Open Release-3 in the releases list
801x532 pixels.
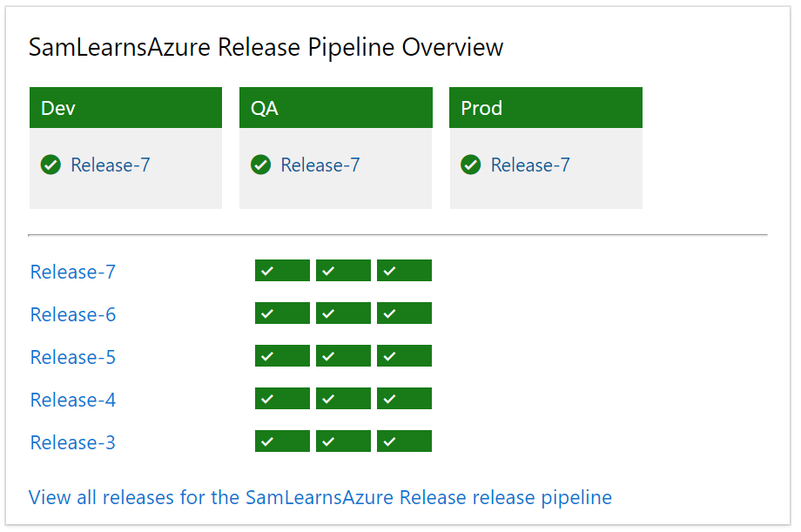pyautogui.click(x=73, y=442)
